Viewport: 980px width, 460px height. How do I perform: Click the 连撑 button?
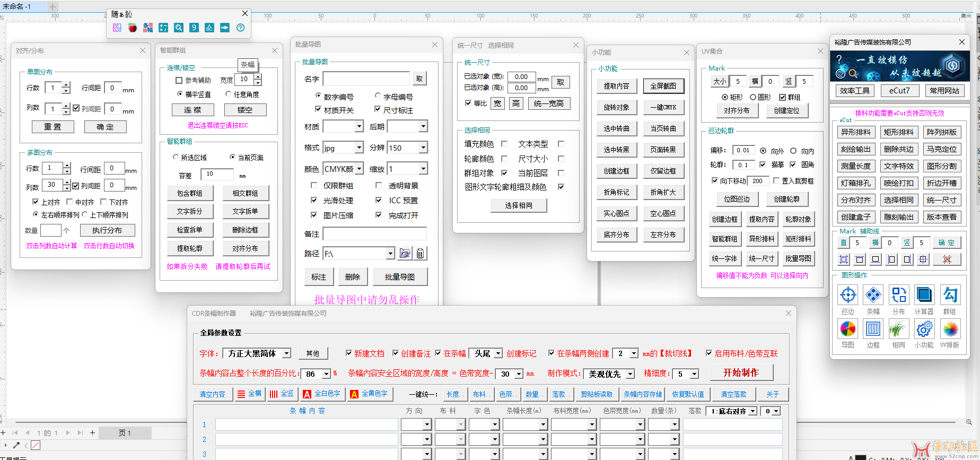[x=192, y=110]
